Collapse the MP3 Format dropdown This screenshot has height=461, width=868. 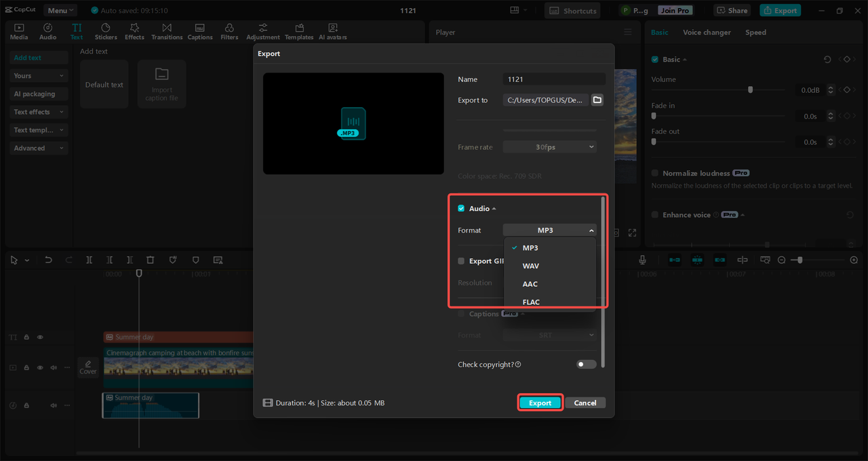(x=549, y=230)
